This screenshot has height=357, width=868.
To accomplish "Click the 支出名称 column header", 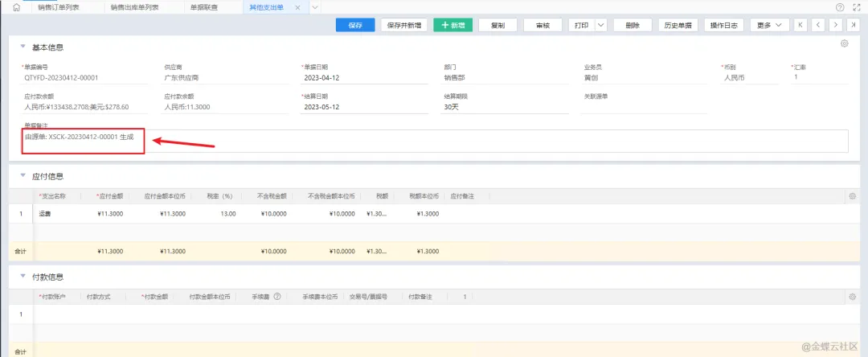I will point(54,196).
